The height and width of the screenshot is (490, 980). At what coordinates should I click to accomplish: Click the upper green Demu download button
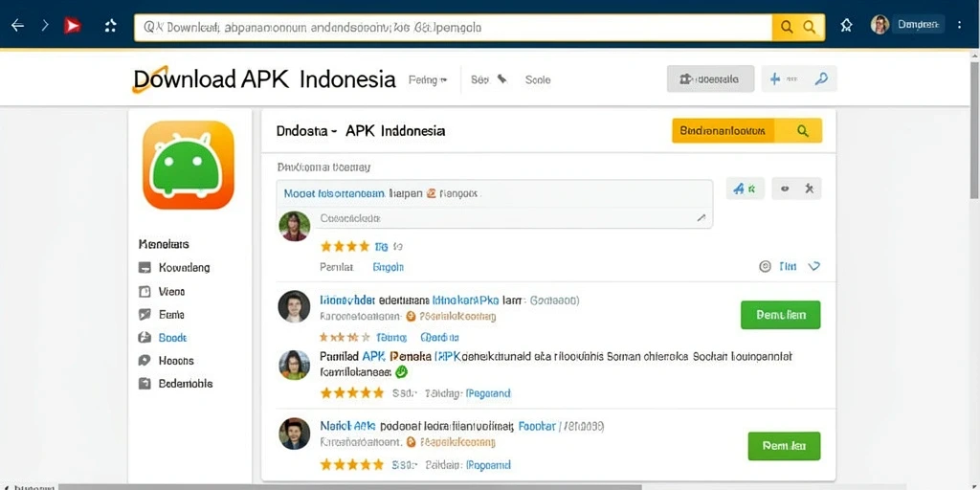tap(781, 315)
